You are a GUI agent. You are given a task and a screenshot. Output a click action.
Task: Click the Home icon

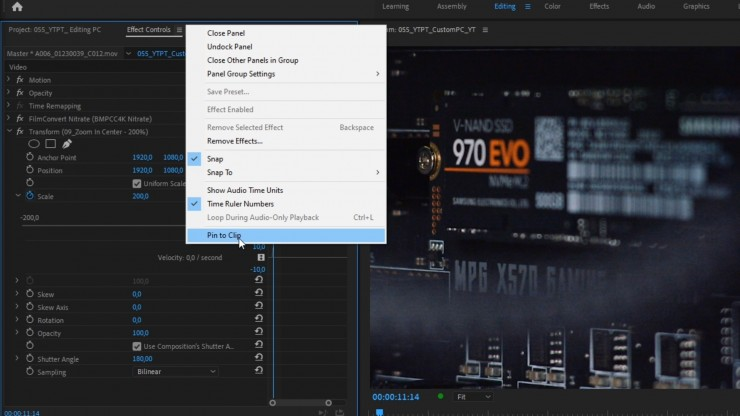click(x=17, y=7)
